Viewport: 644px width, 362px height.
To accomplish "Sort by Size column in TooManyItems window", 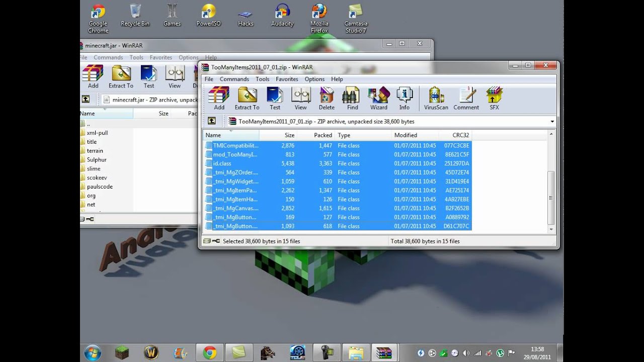I will coord(278,135).
